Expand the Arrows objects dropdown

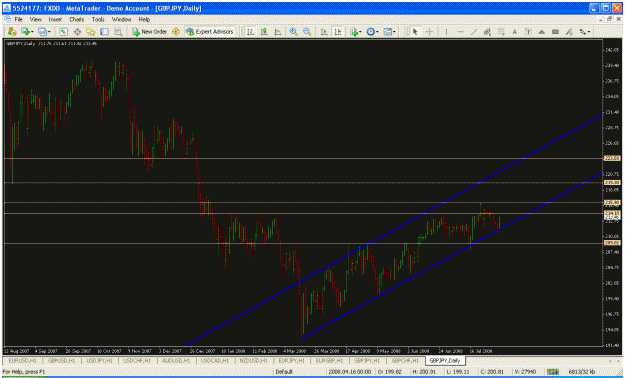(589, 32)
